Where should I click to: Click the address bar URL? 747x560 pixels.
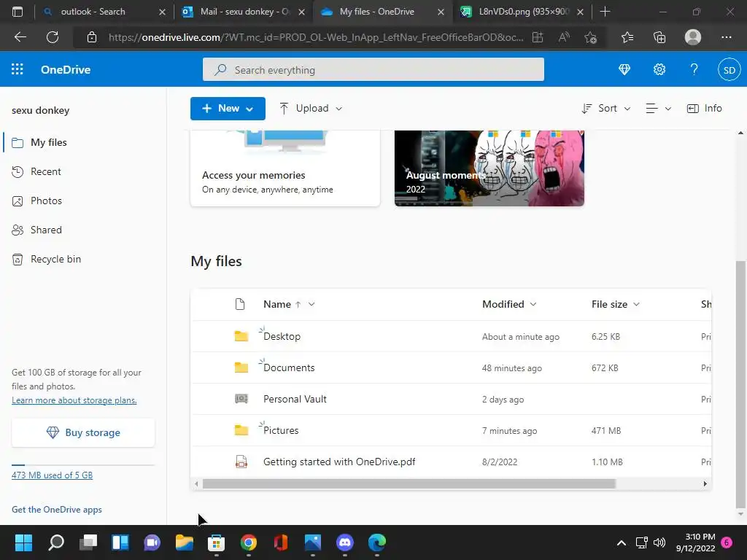(315, 37)
